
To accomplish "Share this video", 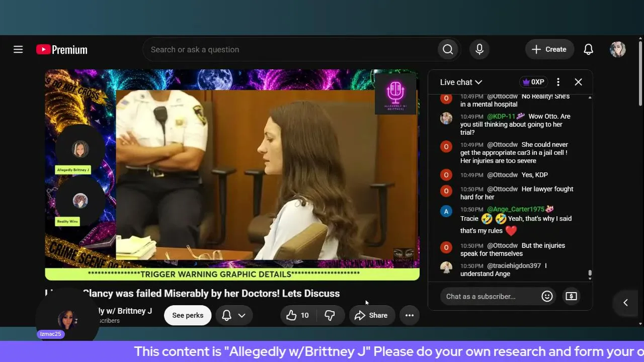I will (x=372, y=315).
